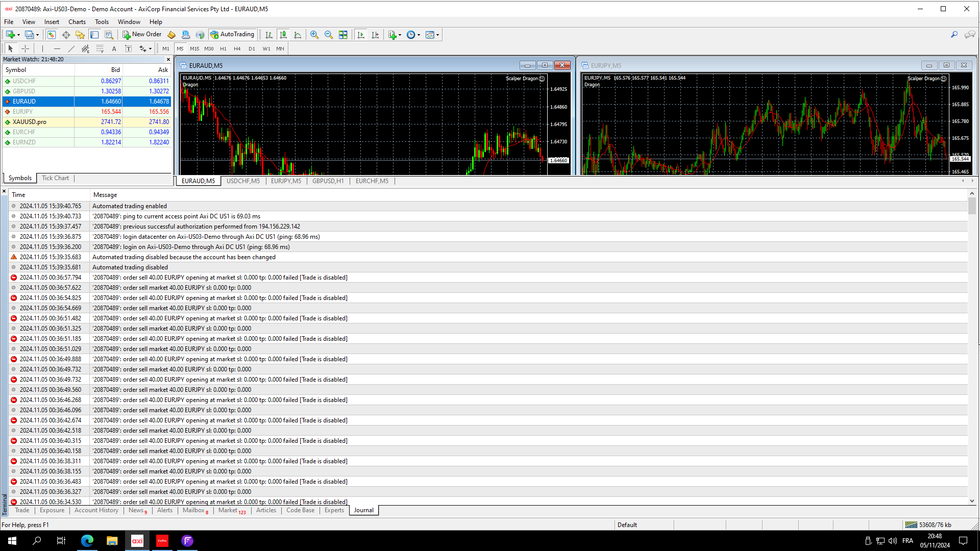Select XAUUSD.pro in Market Watch

pyautogui.click(x=87, y=122)
